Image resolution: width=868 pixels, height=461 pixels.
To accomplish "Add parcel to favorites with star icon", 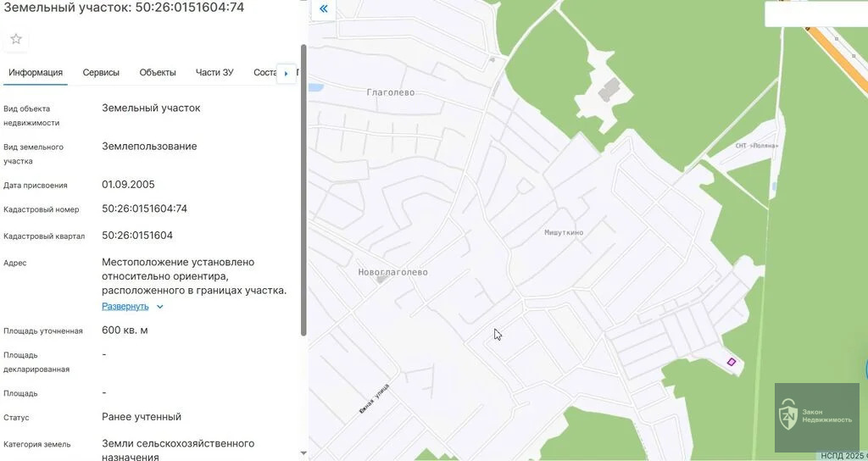I will (x=16, y=39).
